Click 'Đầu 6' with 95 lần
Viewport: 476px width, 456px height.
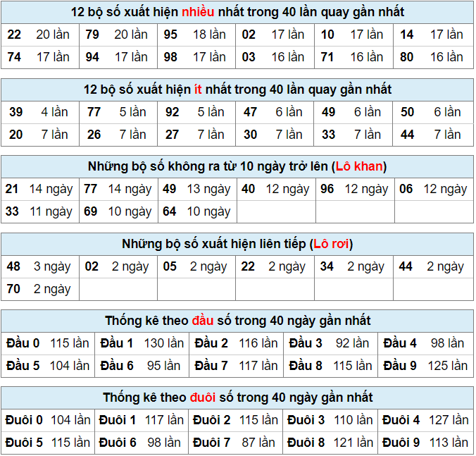pos(142,366)
